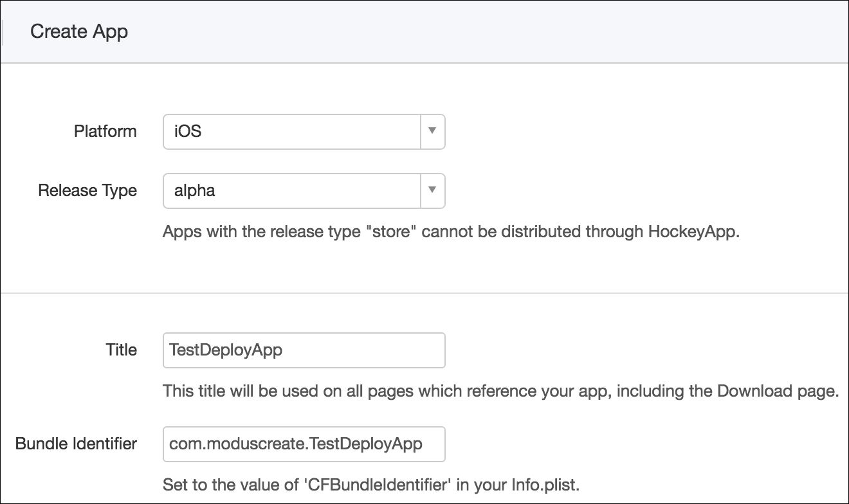This screenshot has height=504, width=849.
Task: Click the Platform dropdown arrow
Action: point(432,131)
